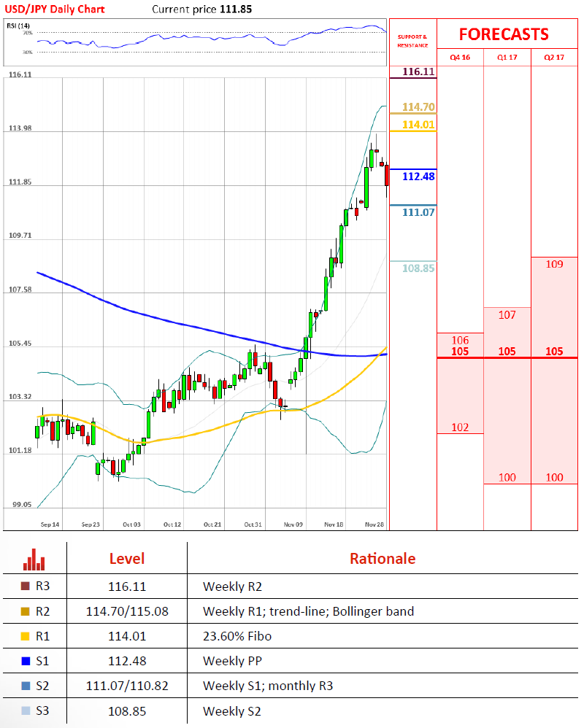The height and width of the screenshot is (728, 584).
Task: Click the S2 steel-blue color swatch
Action: [26, 686]
